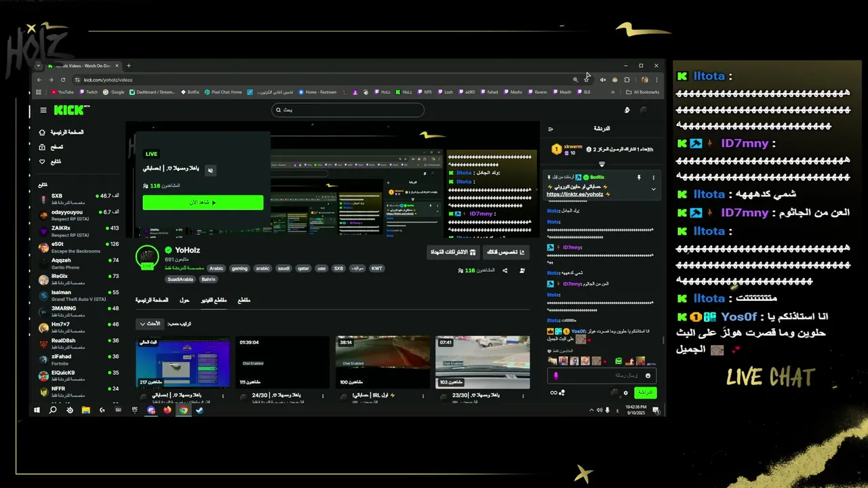Open the Home - Restream bookmark

[317, 92]
